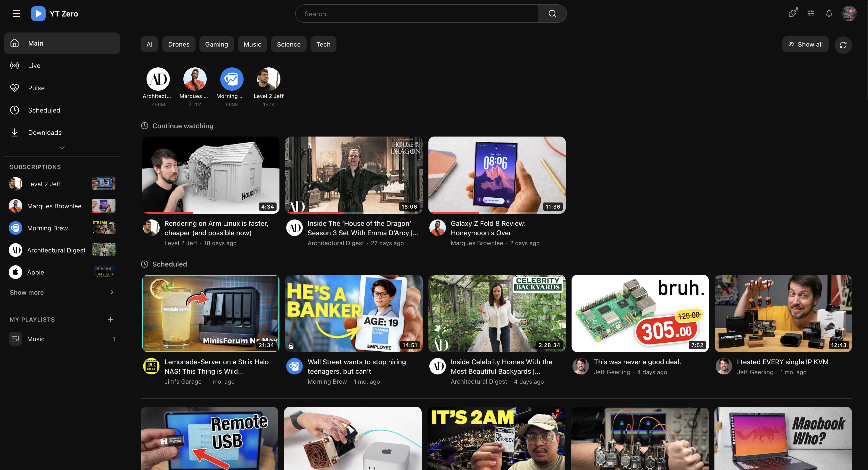Screen dimensions: 868x470
Task: Click Jeff Geerling avatar beside IP KVM video
Action: tap(724, 366)
